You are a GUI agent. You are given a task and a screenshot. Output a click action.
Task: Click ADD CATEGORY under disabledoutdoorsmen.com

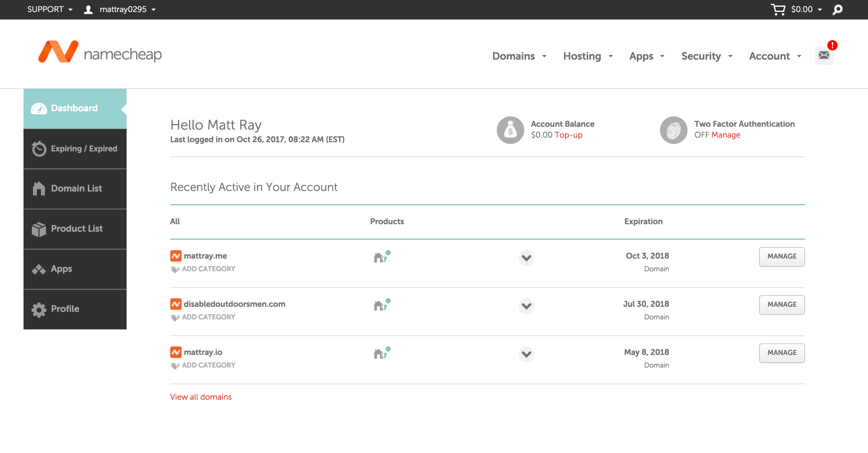tap(209, 317)
